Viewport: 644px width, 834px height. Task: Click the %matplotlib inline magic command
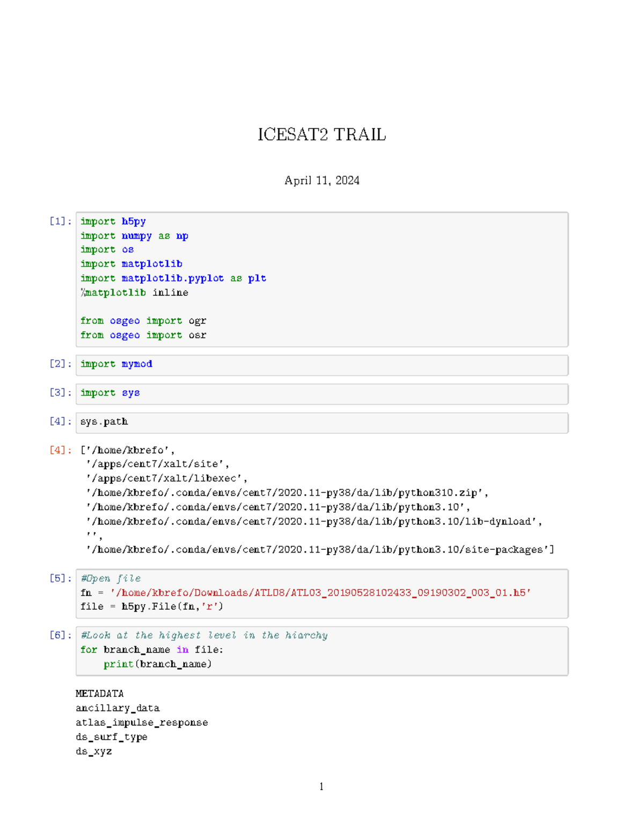coord(134,293)
